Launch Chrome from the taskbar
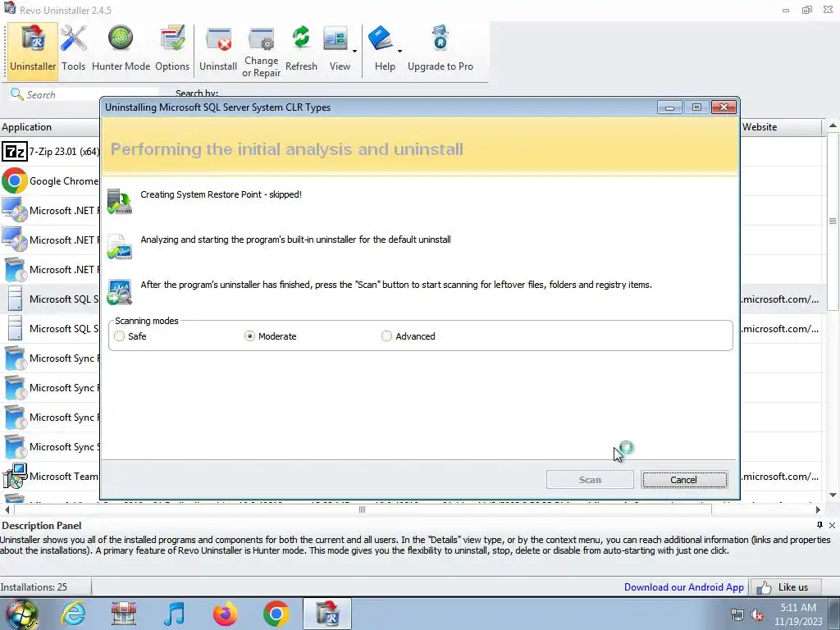 (276, 614)
